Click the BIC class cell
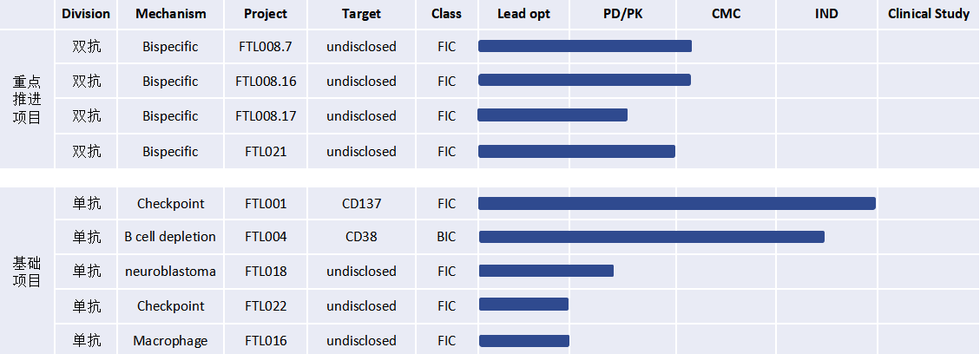Screen dimensions: 980x354 coord(446,237)
